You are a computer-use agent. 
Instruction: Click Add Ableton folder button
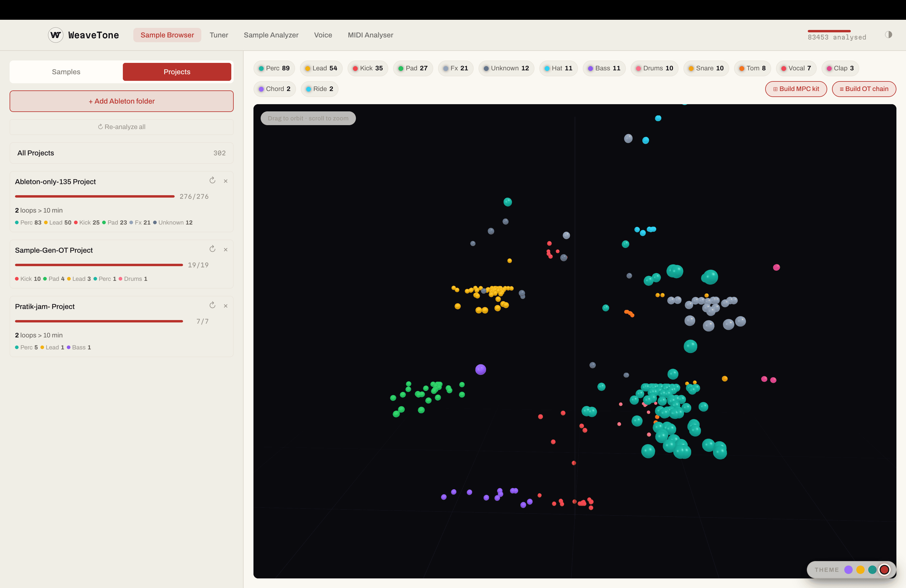[121, 101]
